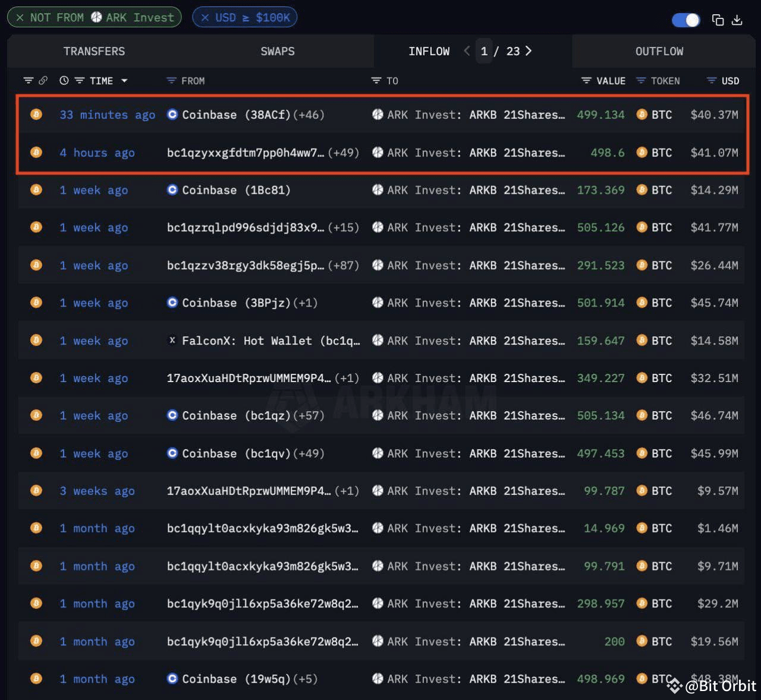Open the FROM column filter
This screenshot has width=761, height=700.
tap(171, 80)
